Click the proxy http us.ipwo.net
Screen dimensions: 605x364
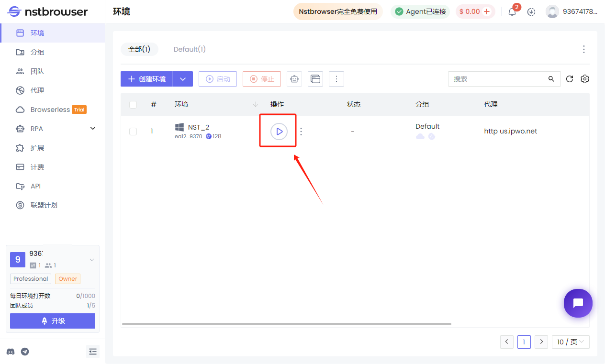(x=511, y=131)
